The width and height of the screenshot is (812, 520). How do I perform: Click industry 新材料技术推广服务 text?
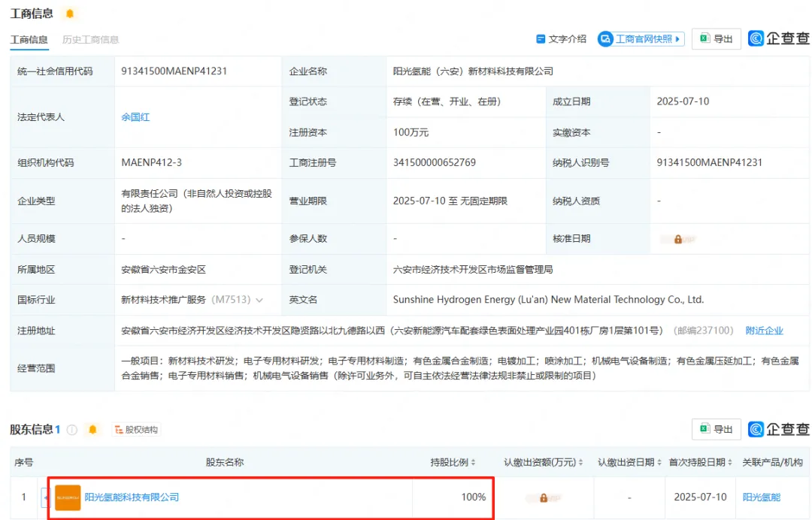point(164,300)
